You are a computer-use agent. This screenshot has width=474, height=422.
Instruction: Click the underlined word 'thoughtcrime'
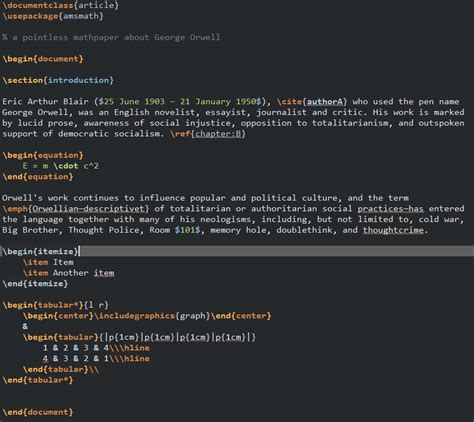coord(393,230)
